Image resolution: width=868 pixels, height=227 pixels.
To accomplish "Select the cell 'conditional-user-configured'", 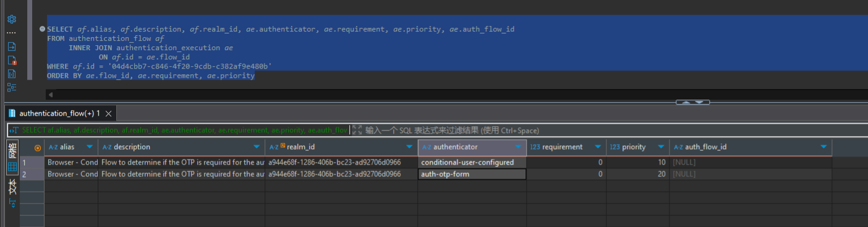I will point(472,163).
